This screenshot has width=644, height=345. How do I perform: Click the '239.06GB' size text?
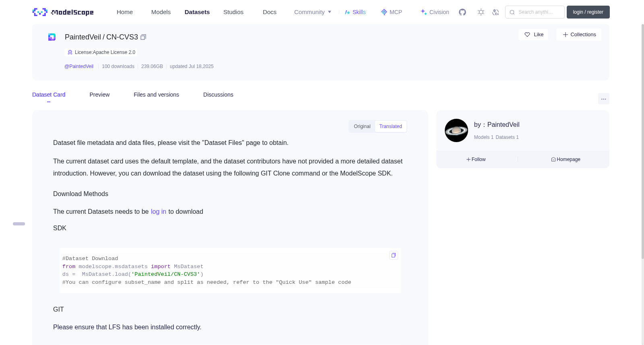click(152, 66)
